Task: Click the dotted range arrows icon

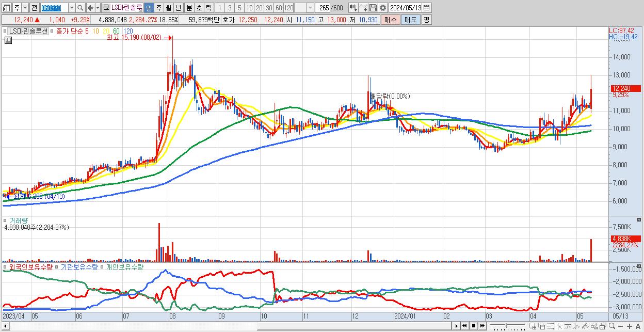Action: (x=551, y=326)
